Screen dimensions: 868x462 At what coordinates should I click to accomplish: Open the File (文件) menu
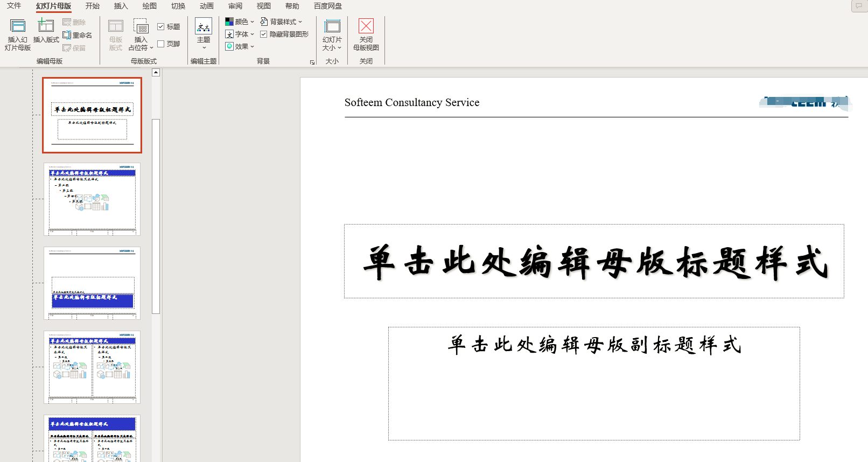pos(14,6)
